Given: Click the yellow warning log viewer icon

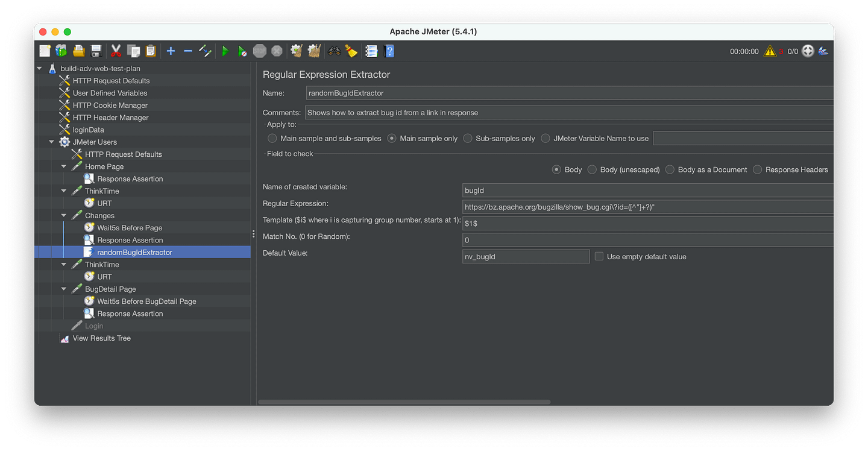Looking at the screenshot, I should [770, 51].
